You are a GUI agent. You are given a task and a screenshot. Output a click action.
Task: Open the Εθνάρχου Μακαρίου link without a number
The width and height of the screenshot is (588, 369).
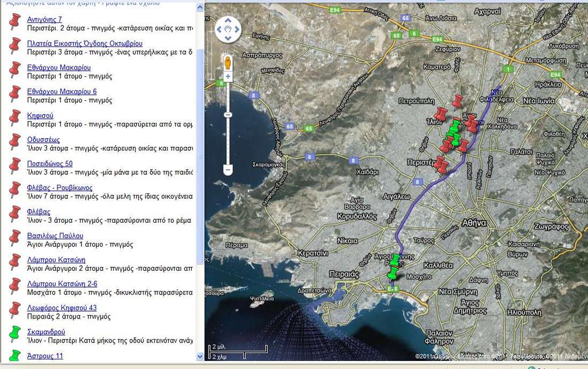(59, 68)
